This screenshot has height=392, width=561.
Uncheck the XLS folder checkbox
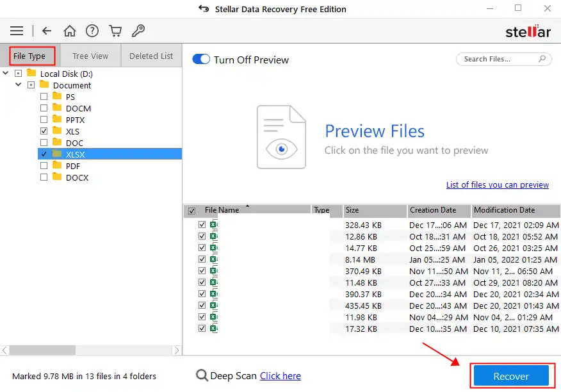click(x=44, y=131)
